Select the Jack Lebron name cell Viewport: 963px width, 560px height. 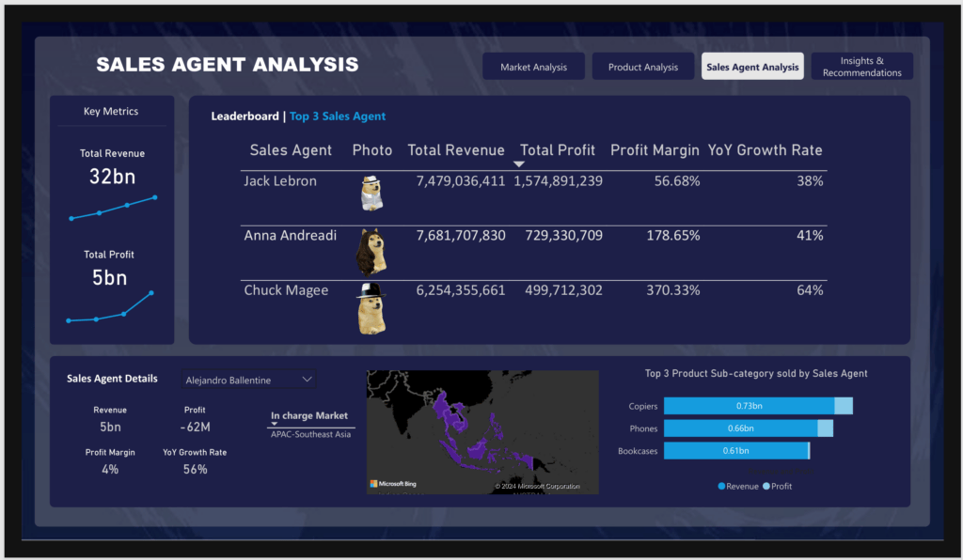(x=280, y=181)
